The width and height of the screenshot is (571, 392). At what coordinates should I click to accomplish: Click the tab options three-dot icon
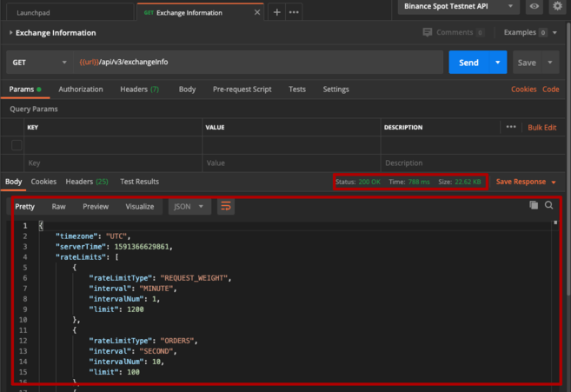(295, 12)
